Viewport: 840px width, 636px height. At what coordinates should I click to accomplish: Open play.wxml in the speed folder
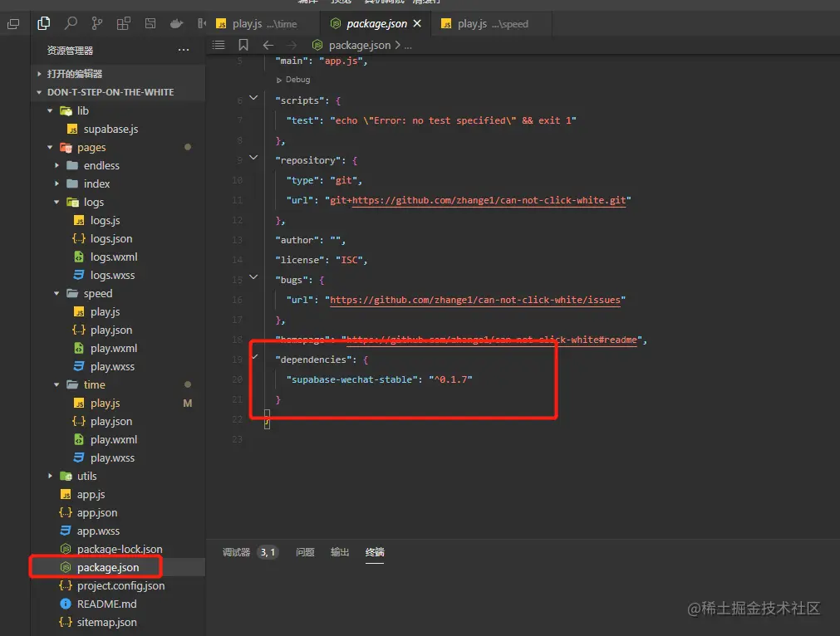114,348
